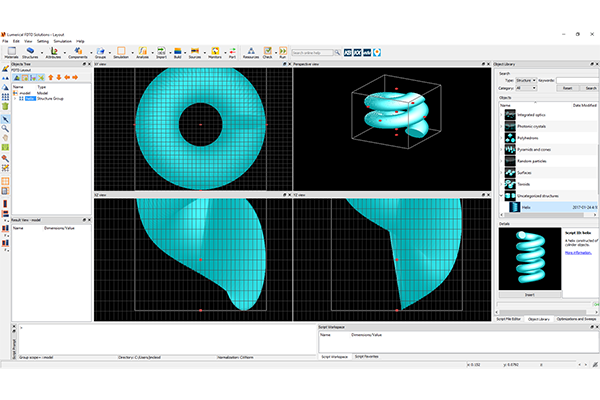This screenshot has height=400, width=600.
Task: Open the Materials database icon
Action: [11, 51]
